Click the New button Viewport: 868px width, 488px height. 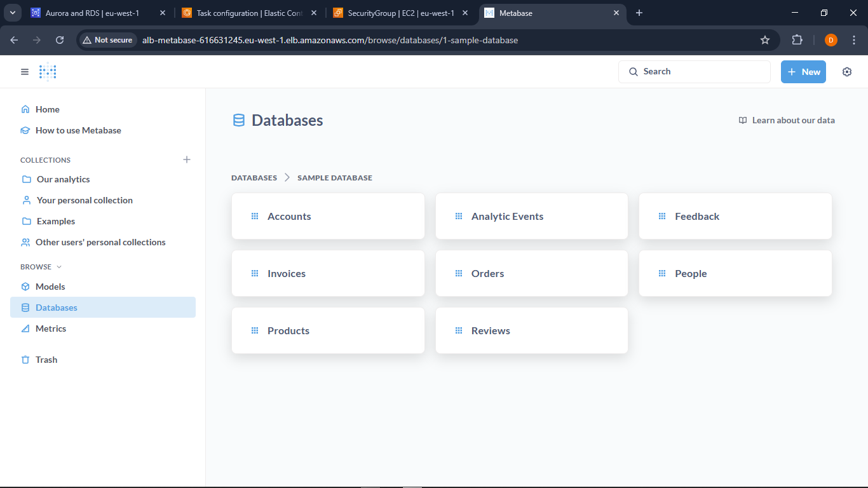click(x=803, y=72)
